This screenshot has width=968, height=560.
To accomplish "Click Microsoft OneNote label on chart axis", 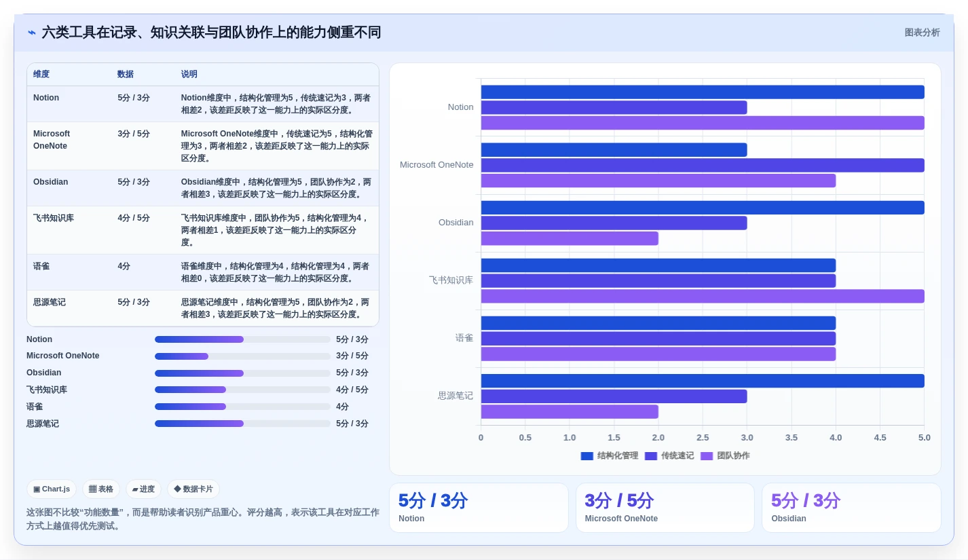I will point(436,165).
